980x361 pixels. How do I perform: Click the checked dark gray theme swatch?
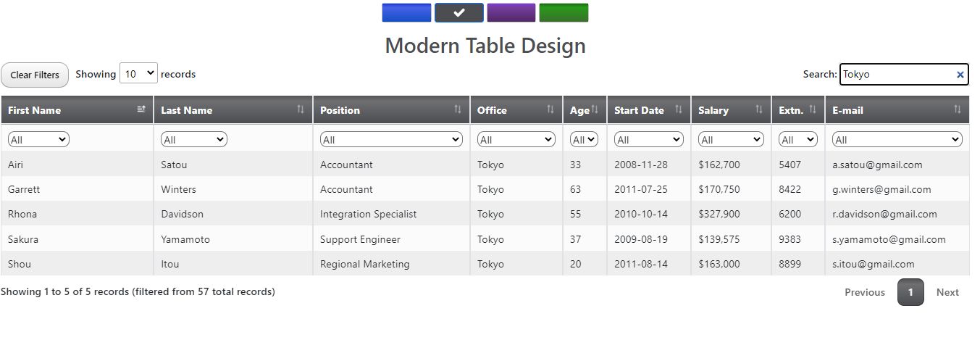point(459,13)
